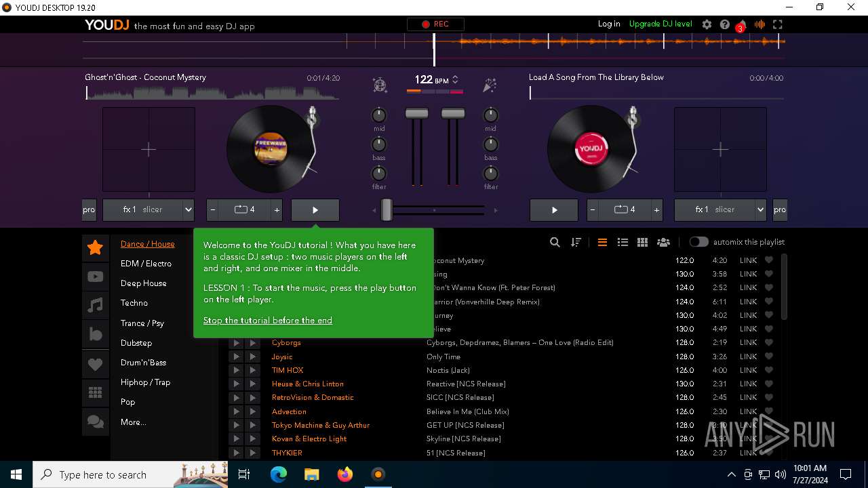The image size is (868, 488).
Task: Click the search magnifier icon in library
Action: point(555,242)
